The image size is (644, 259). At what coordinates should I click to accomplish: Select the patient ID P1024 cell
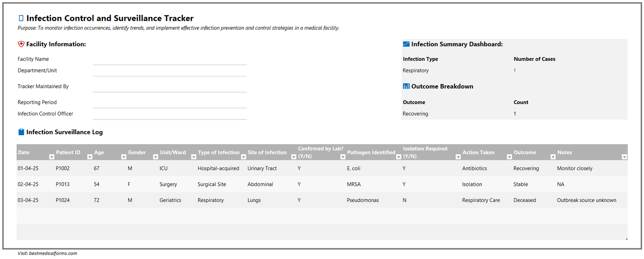pyautogui.click(x=63, y=200)
